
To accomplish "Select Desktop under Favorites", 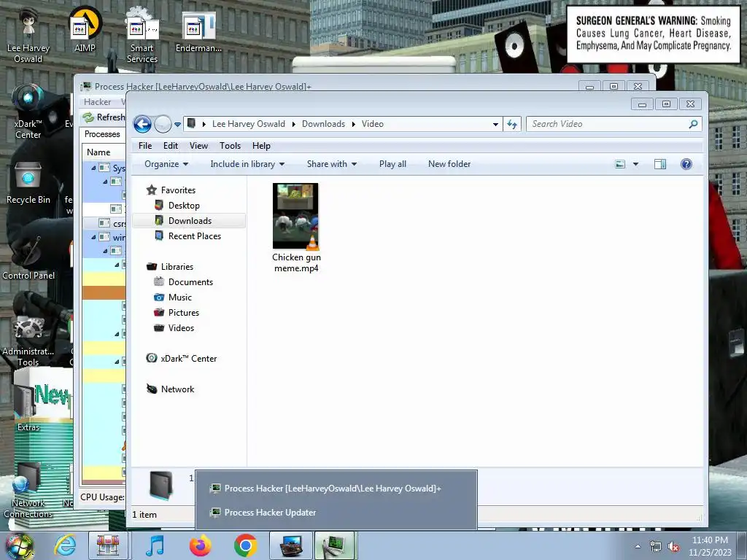I will pos(184,205).
